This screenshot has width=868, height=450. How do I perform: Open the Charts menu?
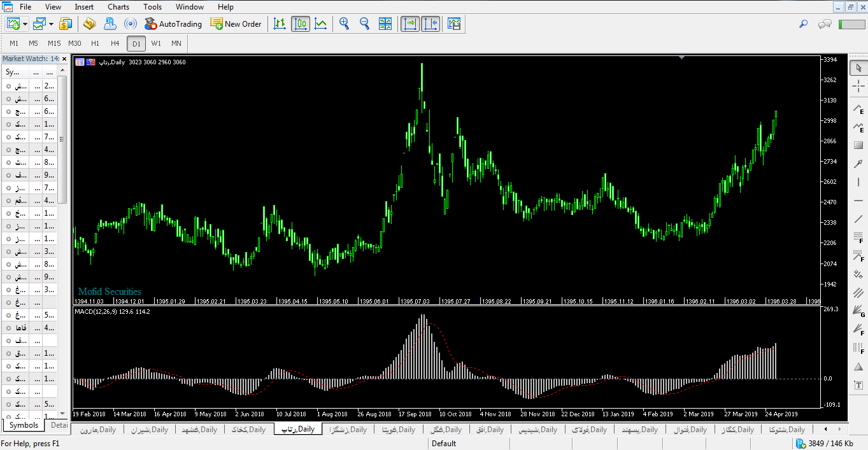118,7
